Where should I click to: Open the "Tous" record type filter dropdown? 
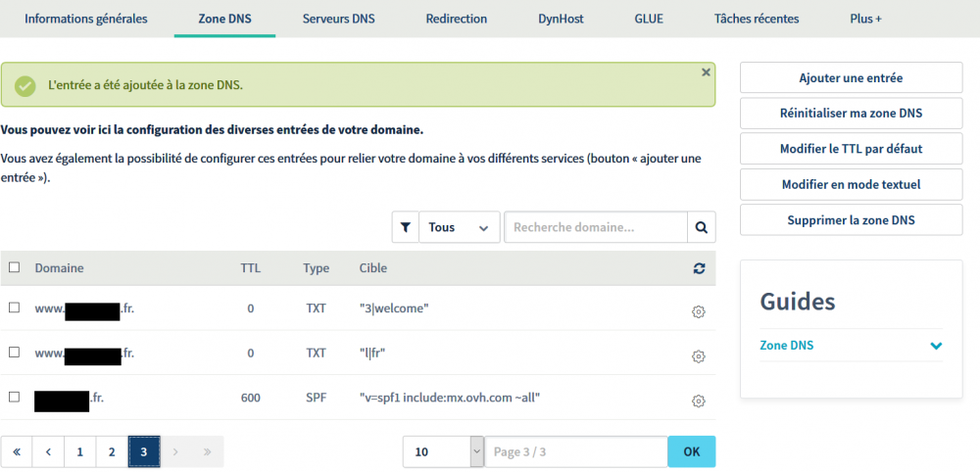tap(459, 227)
